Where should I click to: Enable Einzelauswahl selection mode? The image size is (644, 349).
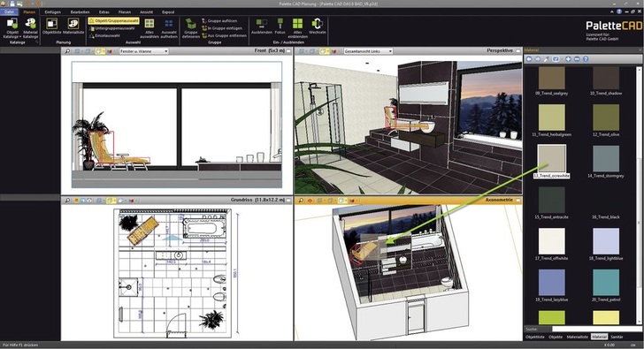tap(104, 35)
